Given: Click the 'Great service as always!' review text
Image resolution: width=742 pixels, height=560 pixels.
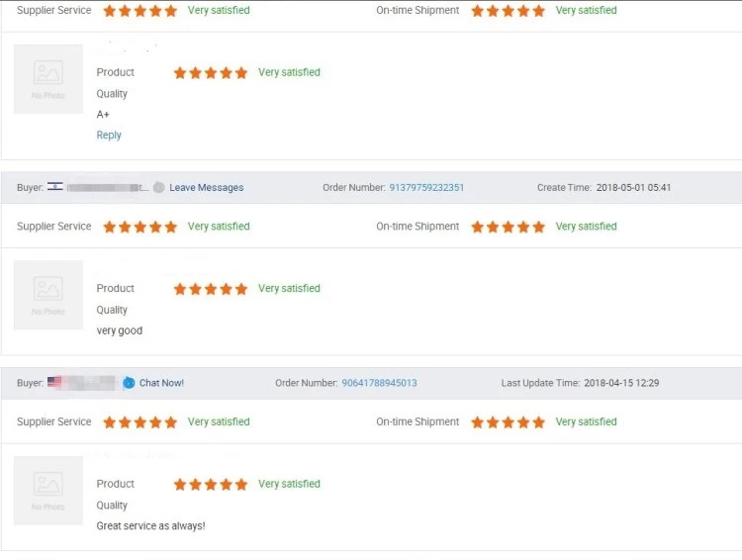Looking at the screenshot, I should (150, 526).
